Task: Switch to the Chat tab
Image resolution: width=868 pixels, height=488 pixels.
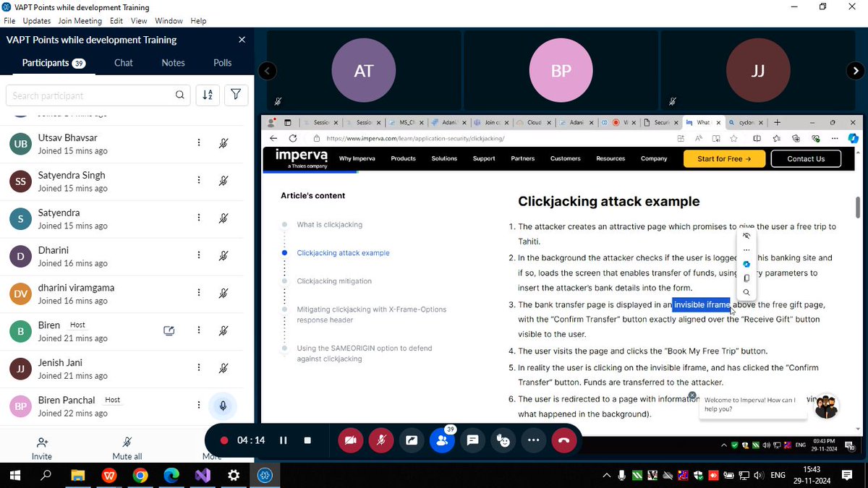Action: pos(124,63)
